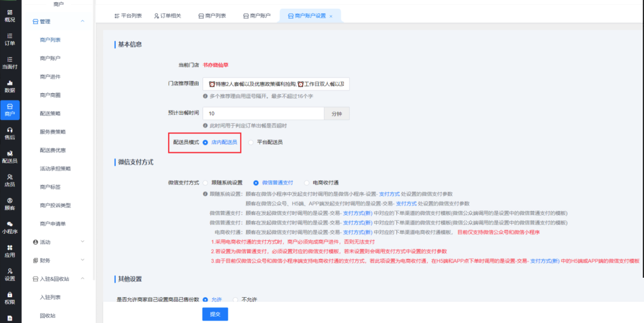Select 电商收付通 payment method option
Viewport: 644px width, 323px height.
306,182
